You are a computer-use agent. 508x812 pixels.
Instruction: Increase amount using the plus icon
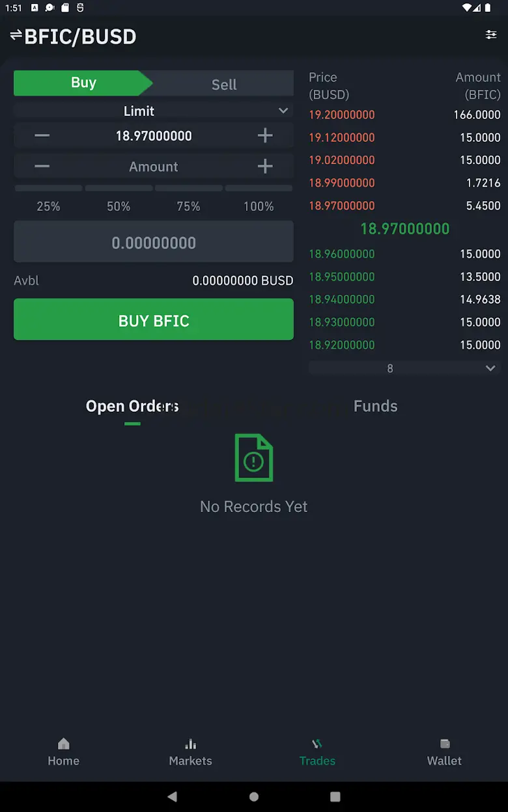(x=265, y=167)
